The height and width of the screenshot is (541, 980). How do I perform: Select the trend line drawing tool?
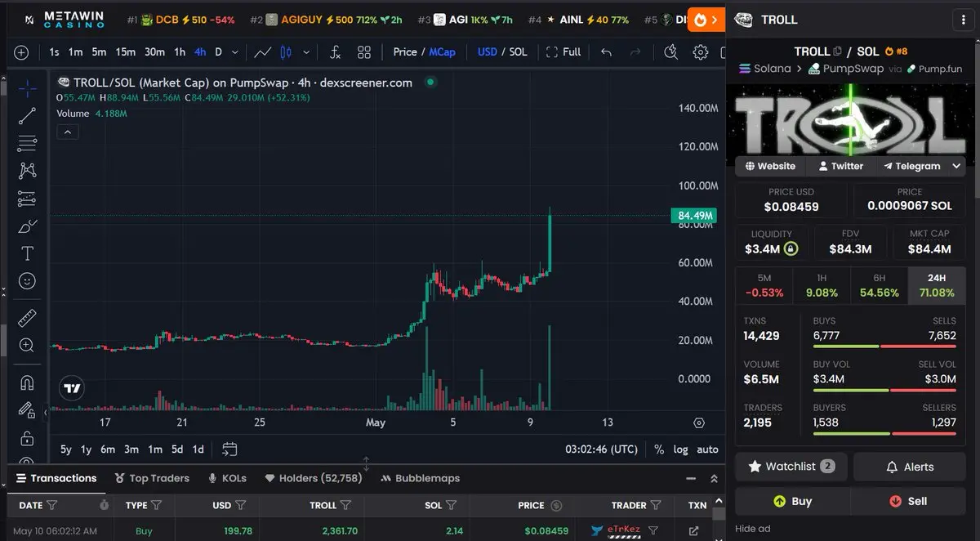pos(27,116)
